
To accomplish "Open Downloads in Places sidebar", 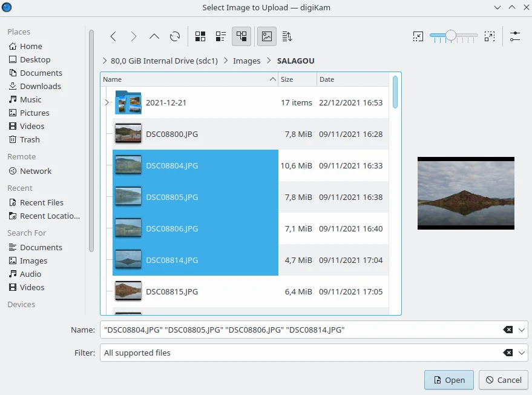I will (40, 86).
